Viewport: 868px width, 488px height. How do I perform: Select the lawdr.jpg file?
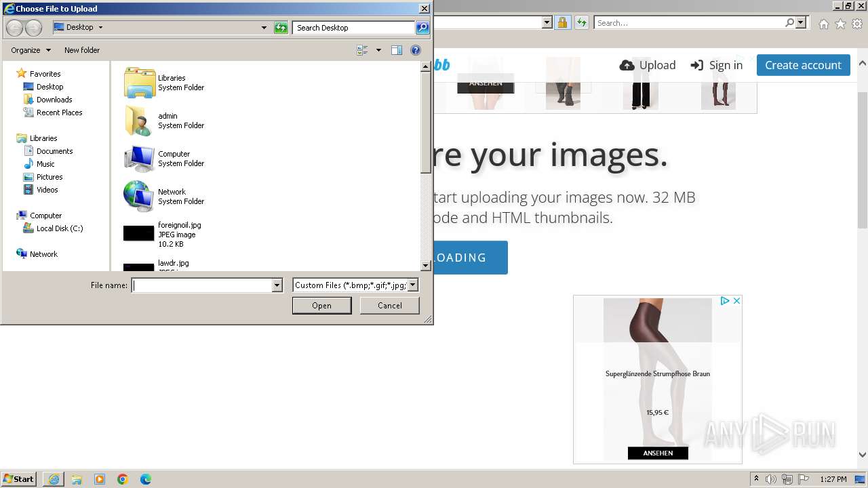pyautogui.click(x=174, y=263)
